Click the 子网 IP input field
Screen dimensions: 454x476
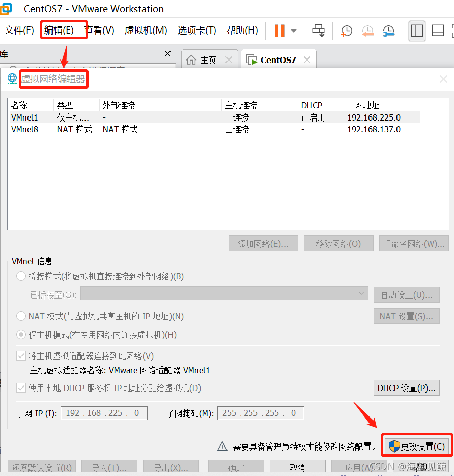point(104,413)
